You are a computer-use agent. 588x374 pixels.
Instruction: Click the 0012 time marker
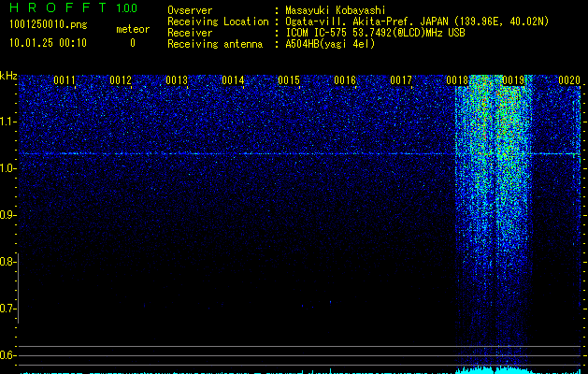click(121, 80)
